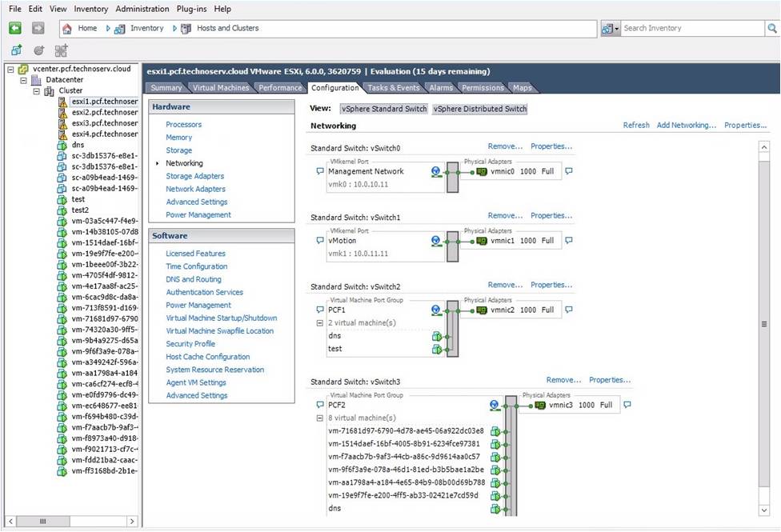Click the Inventory breadcrumb icon
Viewport: 781px width, 532px height.
[x=119, y=29]
